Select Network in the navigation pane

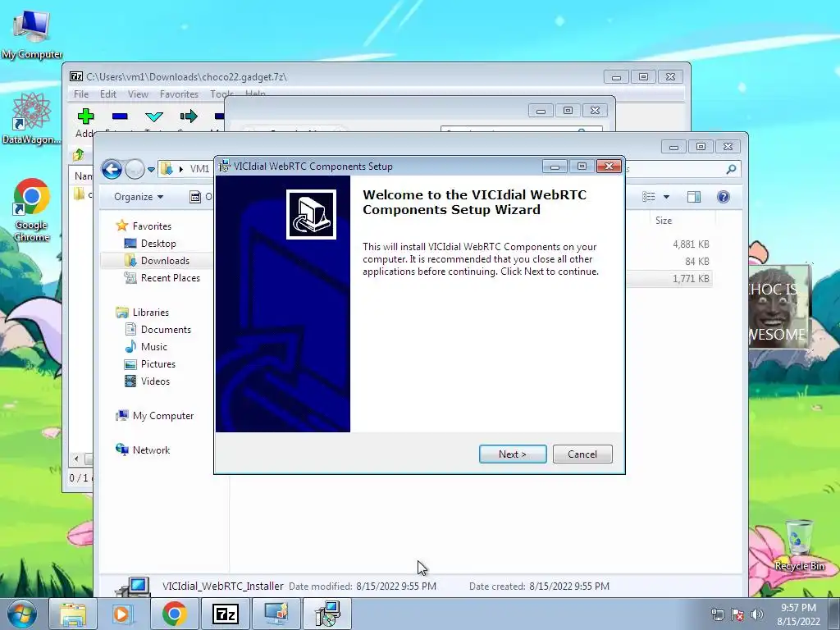click(x=151, y=450)
